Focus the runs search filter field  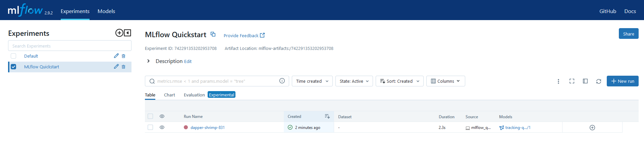217,81
